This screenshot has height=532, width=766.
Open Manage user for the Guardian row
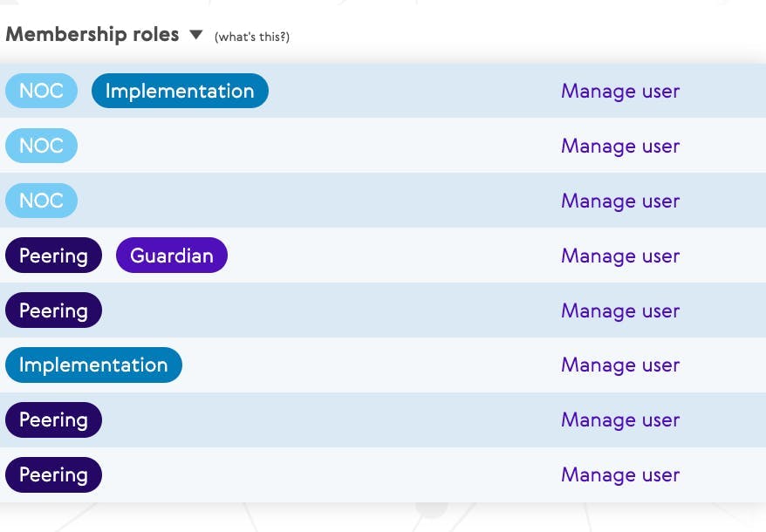[x=620, y=256]
